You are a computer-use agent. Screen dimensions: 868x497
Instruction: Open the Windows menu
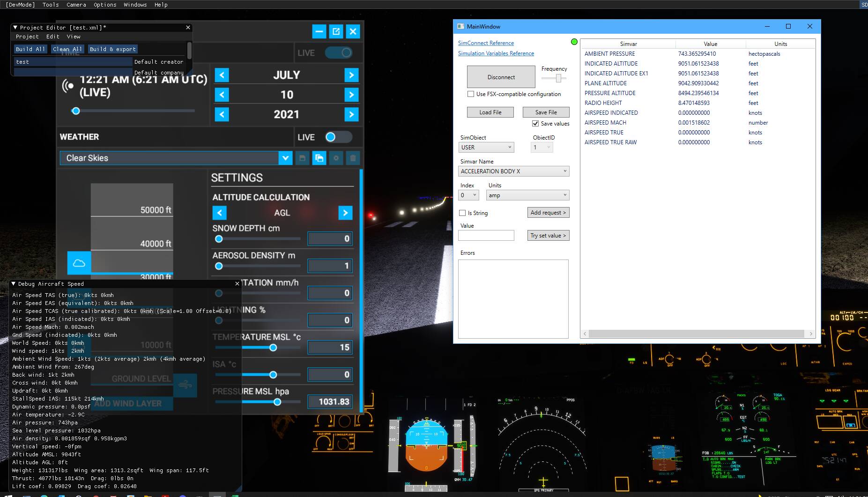(x=135, y=5)
